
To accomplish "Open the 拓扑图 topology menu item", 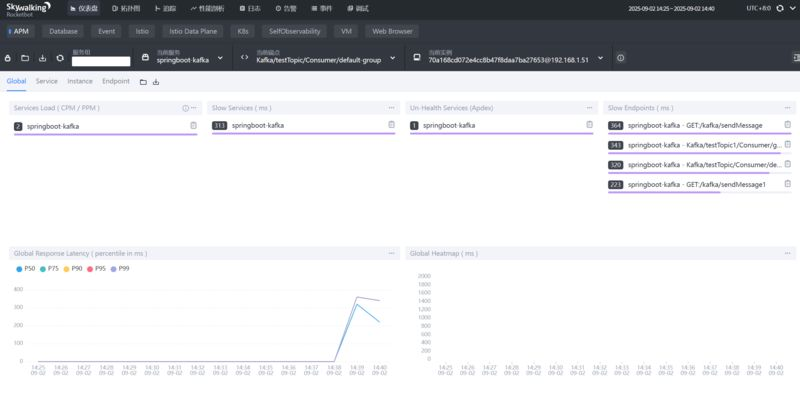I will tap(126, 9).
